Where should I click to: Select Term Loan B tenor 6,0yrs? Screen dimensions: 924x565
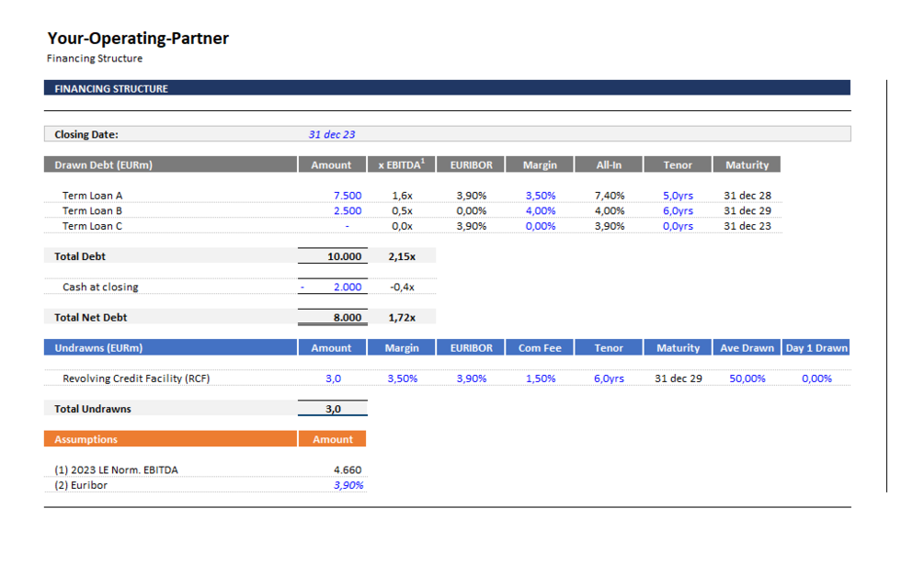pyautogui.click(x=678, y=211)
